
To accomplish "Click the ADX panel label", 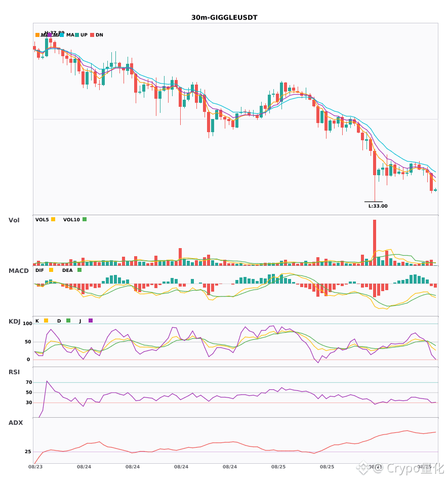I will [16, 423].
